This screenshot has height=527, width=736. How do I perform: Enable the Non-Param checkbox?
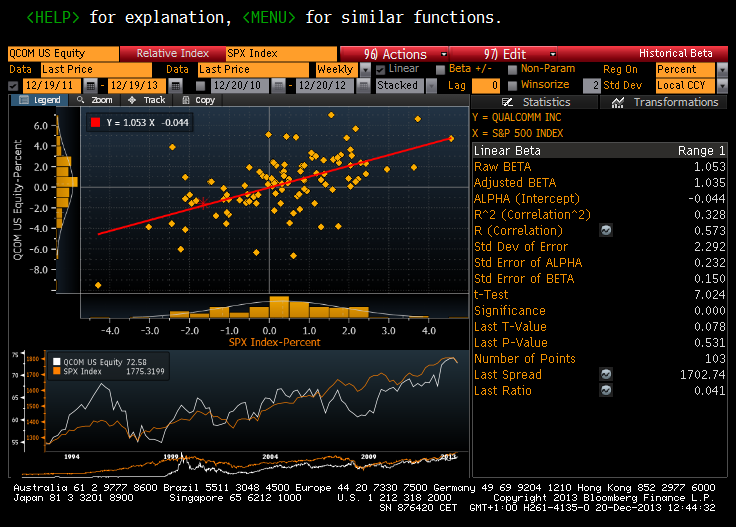(513, 69)
